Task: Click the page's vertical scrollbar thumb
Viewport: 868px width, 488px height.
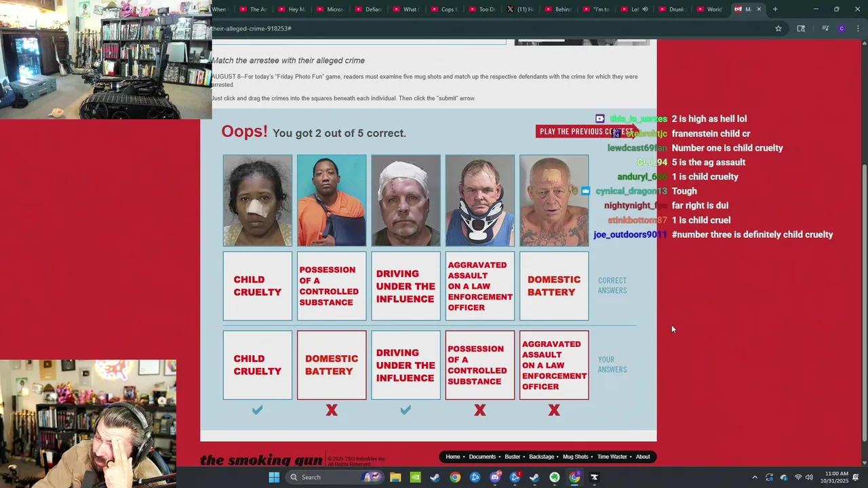Action: (863, 304)
